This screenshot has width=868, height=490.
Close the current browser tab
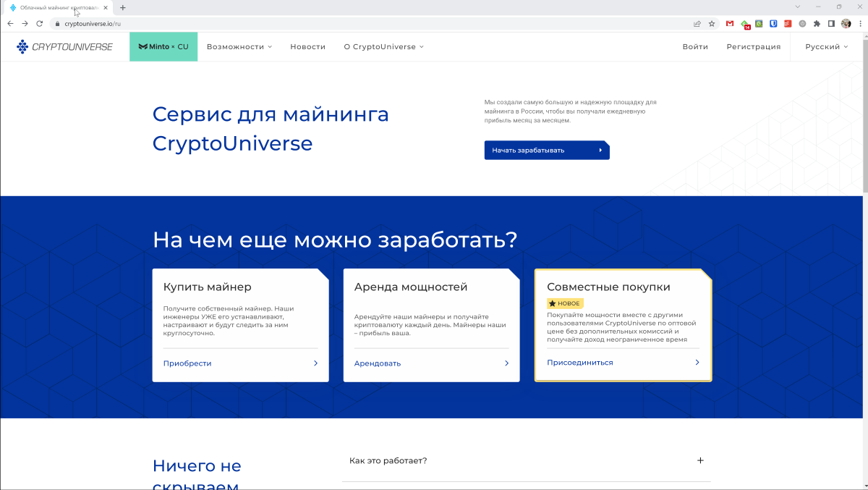pos(106,7)
